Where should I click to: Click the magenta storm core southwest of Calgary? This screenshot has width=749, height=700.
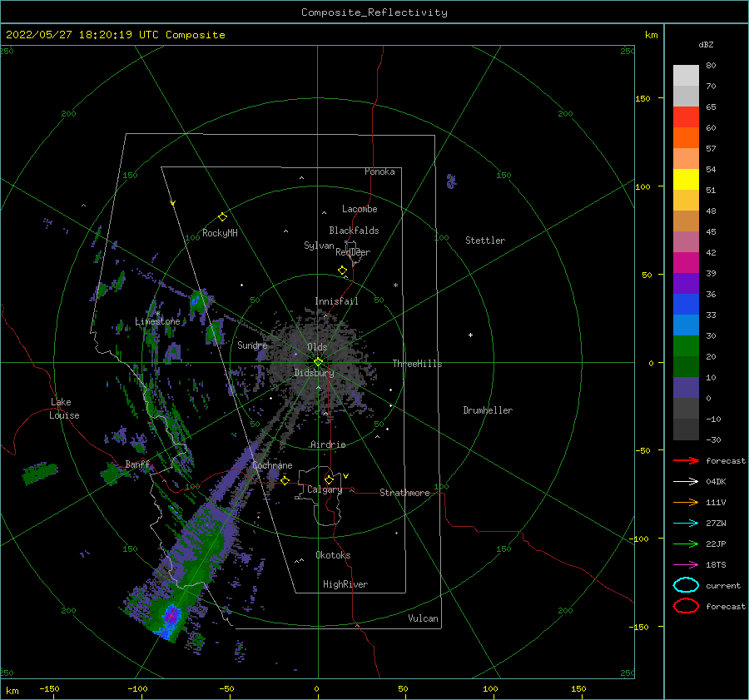click(171, 615)
